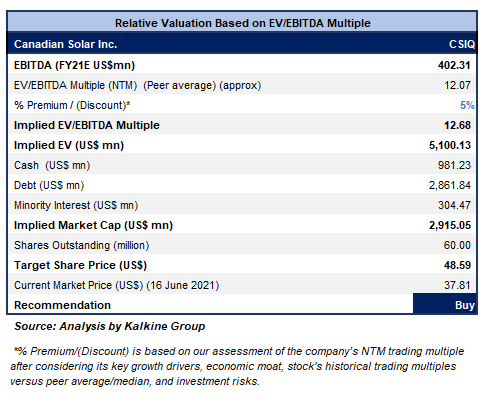
Task: Click the cash value 981.23
Action: pos(454,165)
